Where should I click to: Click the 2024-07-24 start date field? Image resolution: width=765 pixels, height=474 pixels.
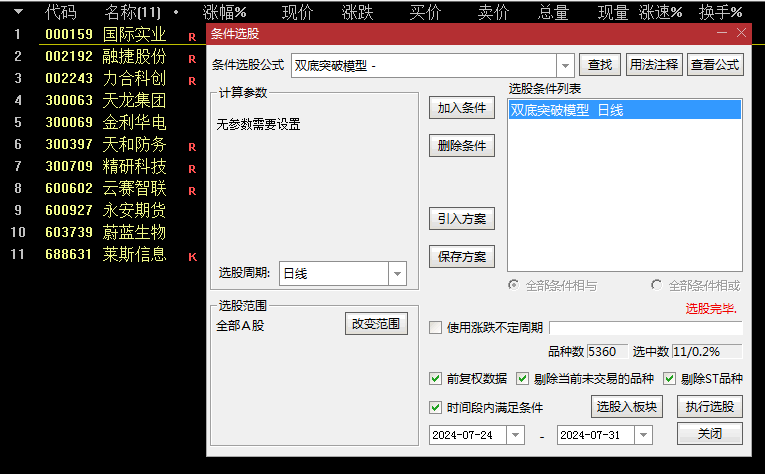(468, 435)
